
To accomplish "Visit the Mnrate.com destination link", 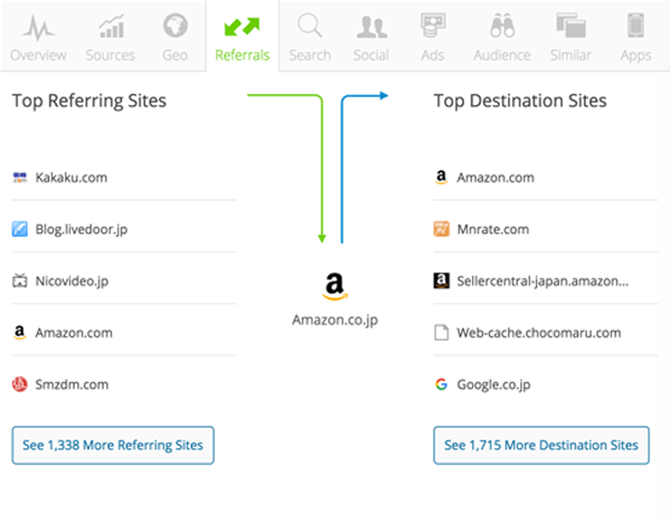I will click(493, 229).
